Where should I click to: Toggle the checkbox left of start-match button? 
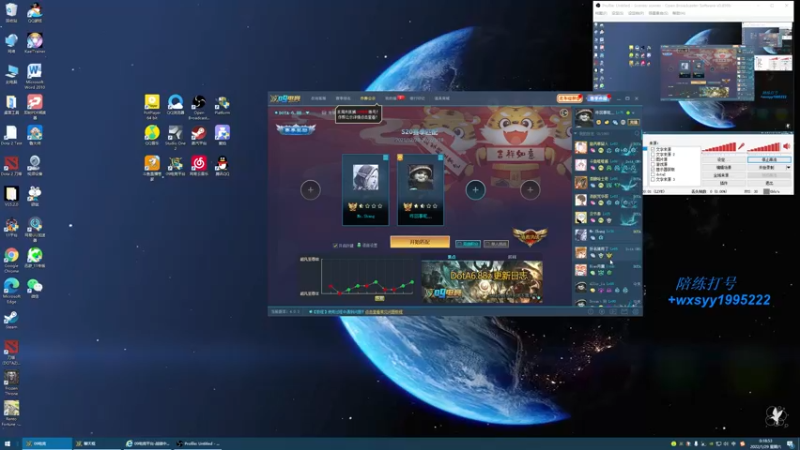pyautogui.click(x=335, y=245)
